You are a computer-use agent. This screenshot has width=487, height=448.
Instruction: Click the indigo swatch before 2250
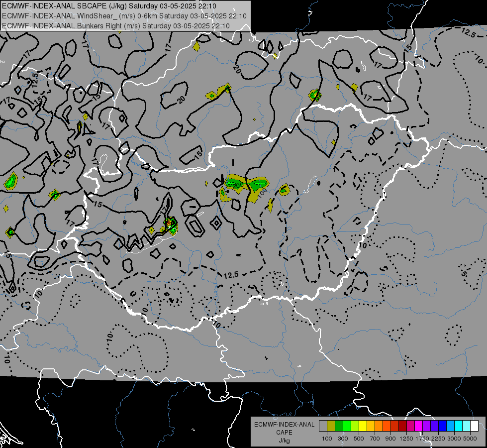tap(434, 426)
